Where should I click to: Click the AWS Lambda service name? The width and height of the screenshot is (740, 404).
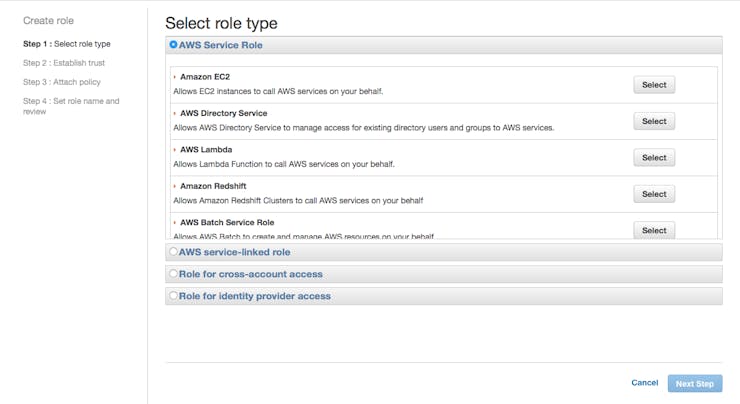[x=206, y=150]
